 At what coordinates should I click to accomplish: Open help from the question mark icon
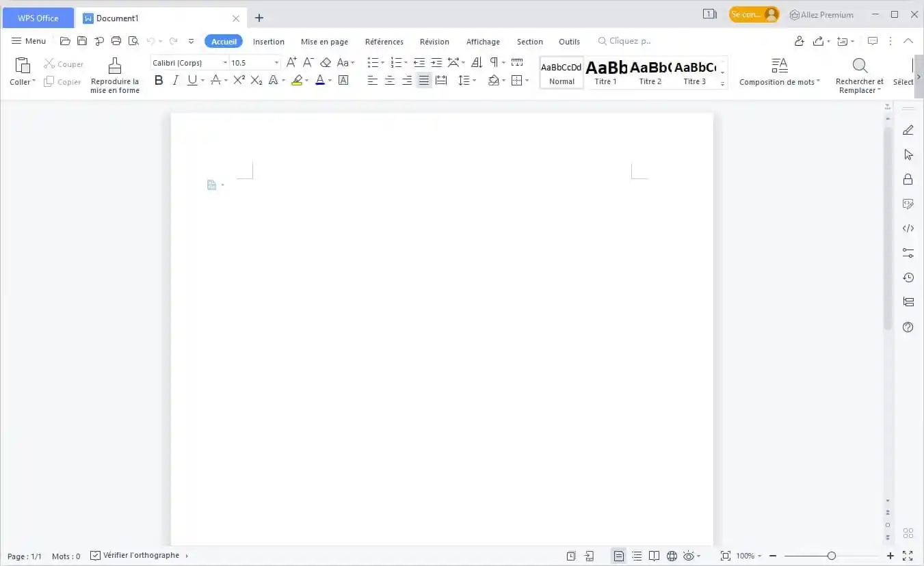908,327
